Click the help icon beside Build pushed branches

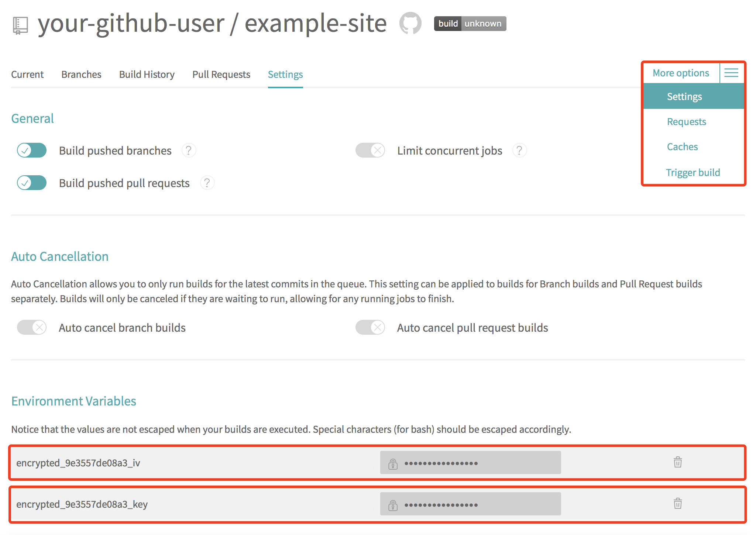[x=189, y=150]
